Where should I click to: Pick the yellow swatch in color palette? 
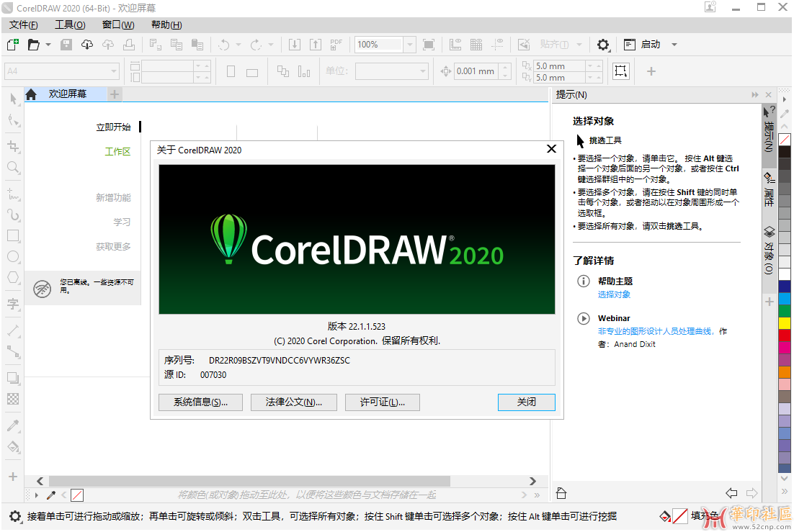(x=785, y=323)
